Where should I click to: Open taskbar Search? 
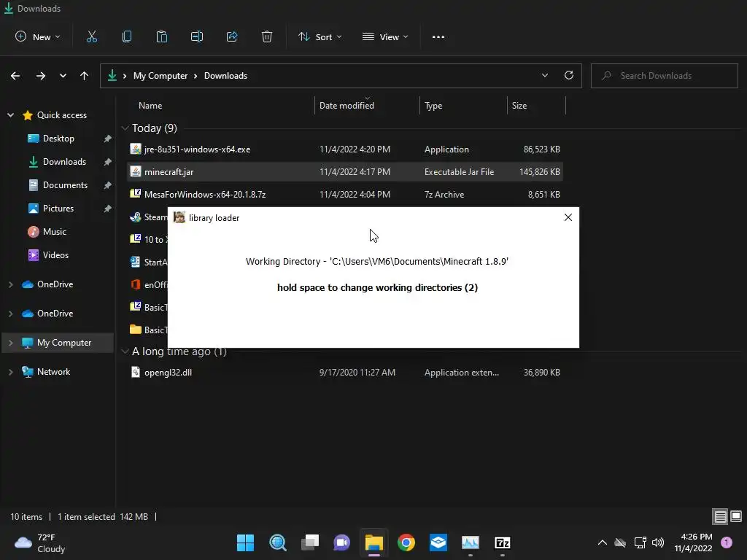click(x=278, y=542)
